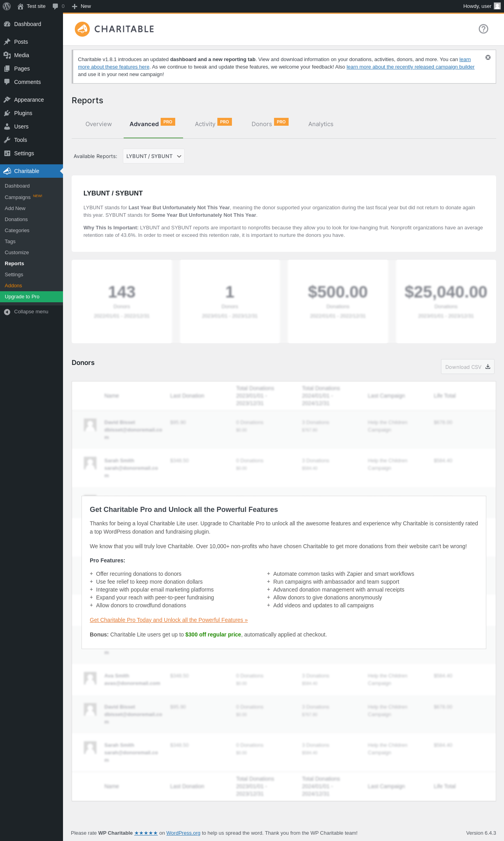Open Pages icon in sidebar

pos(7,69)
